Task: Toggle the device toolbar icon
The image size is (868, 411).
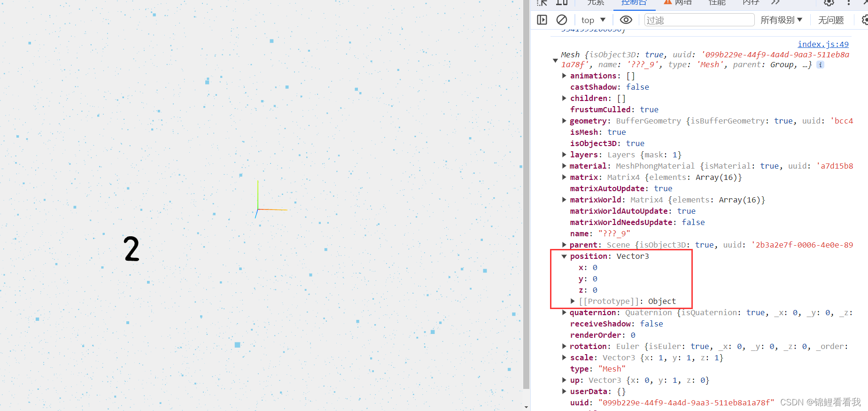Action: point(562,2)
